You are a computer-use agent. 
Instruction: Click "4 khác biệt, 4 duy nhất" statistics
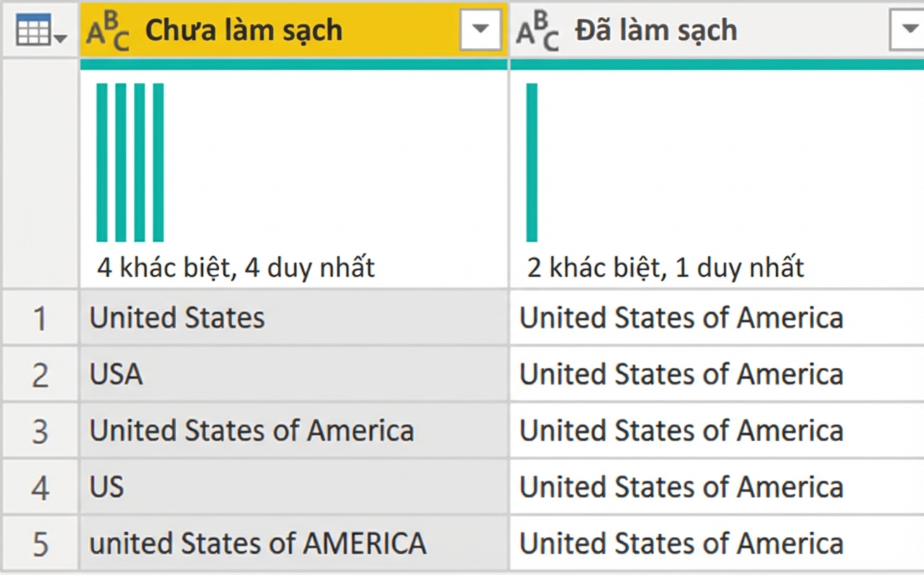point(236,268)
